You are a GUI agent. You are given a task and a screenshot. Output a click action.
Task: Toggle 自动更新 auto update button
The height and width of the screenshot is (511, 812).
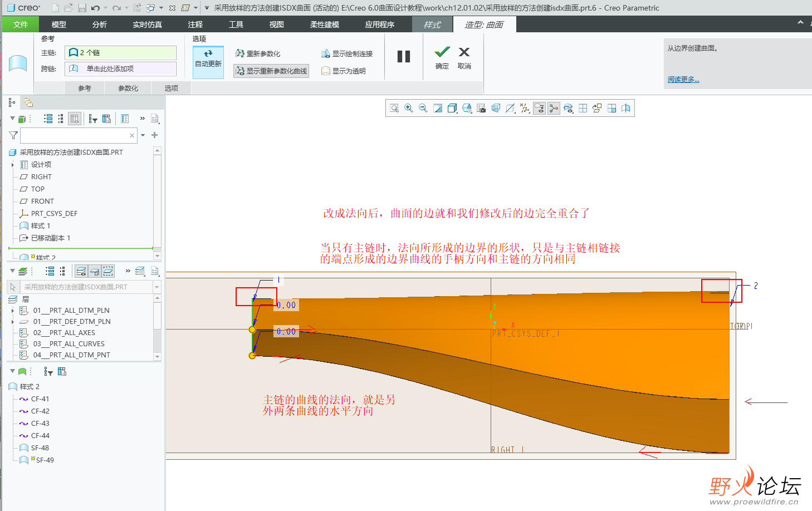[x=208, y=62]
